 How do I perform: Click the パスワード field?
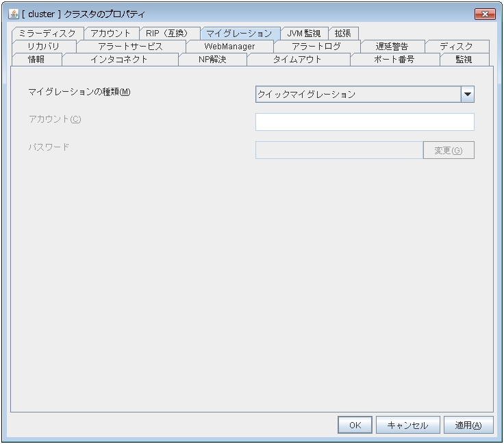[339, 150]
